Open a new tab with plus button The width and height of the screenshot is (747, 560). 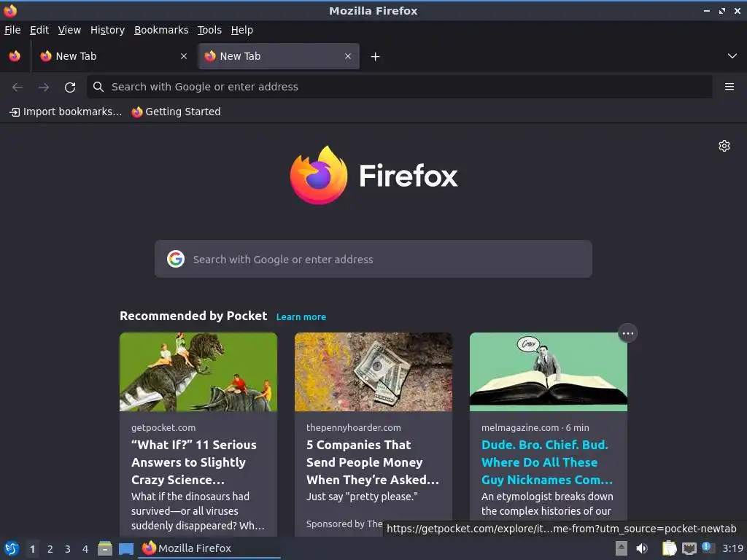(376, 57)
